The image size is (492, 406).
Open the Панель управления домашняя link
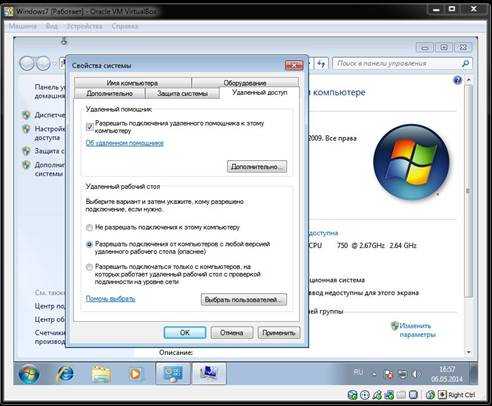[50, 91]
